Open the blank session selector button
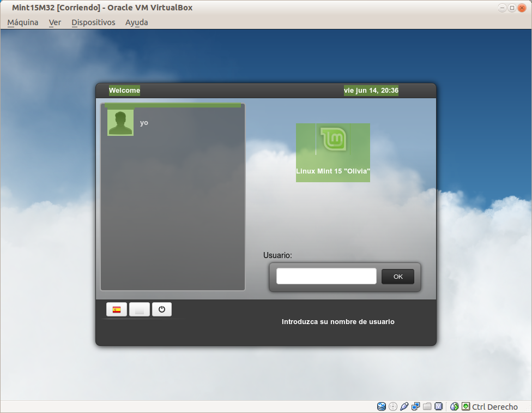Image resolution: width=532 pixels, height=413 pixels. point(140,310)
